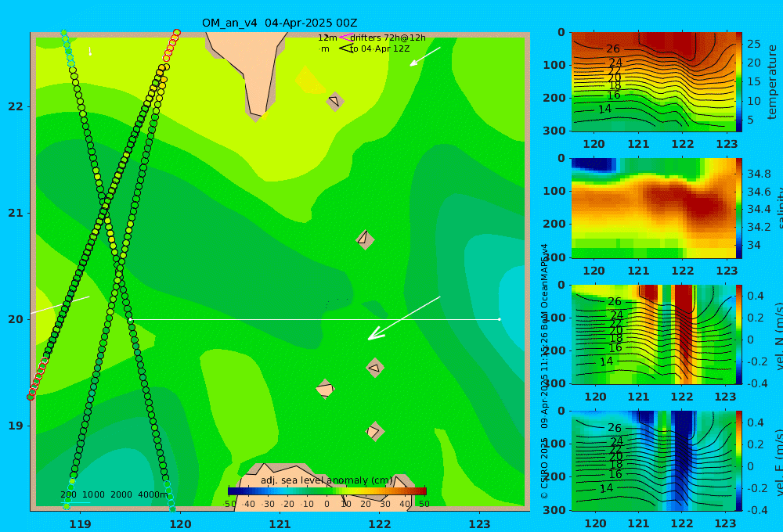
Task: Click the island marker near 122E 19N
Action: click(x=374, y=431)
